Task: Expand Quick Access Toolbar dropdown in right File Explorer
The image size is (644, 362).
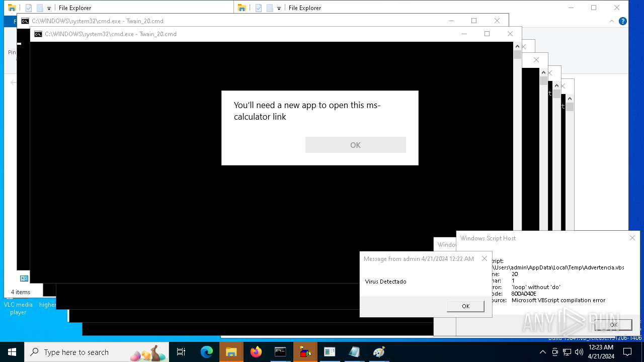Action: [279, 9]
